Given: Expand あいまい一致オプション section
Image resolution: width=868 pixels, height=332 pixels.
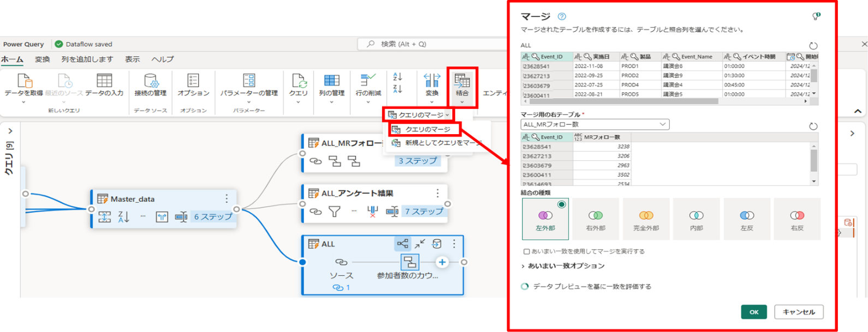Looking at the screenshot, I should [563, 266].
